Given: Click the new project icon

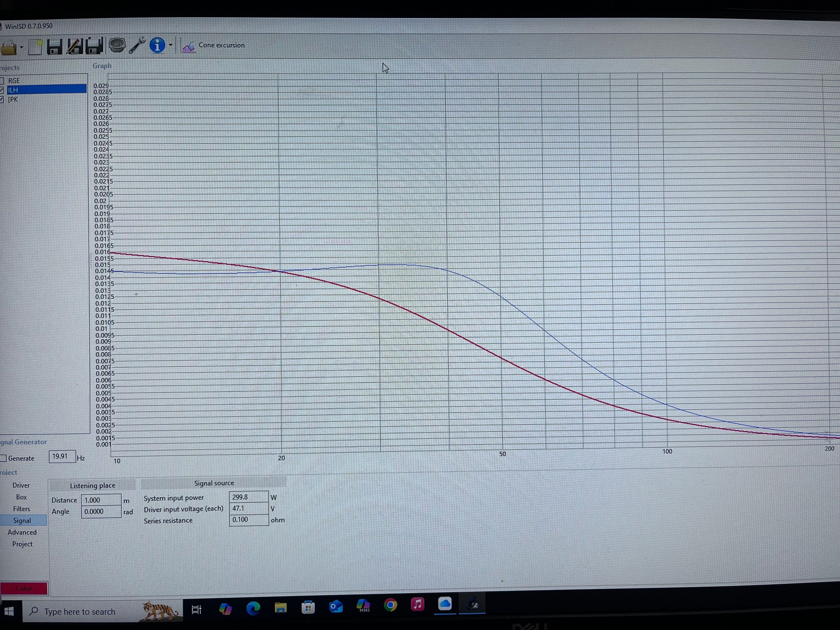Looking at the screenshot, I should coord(35,47).
